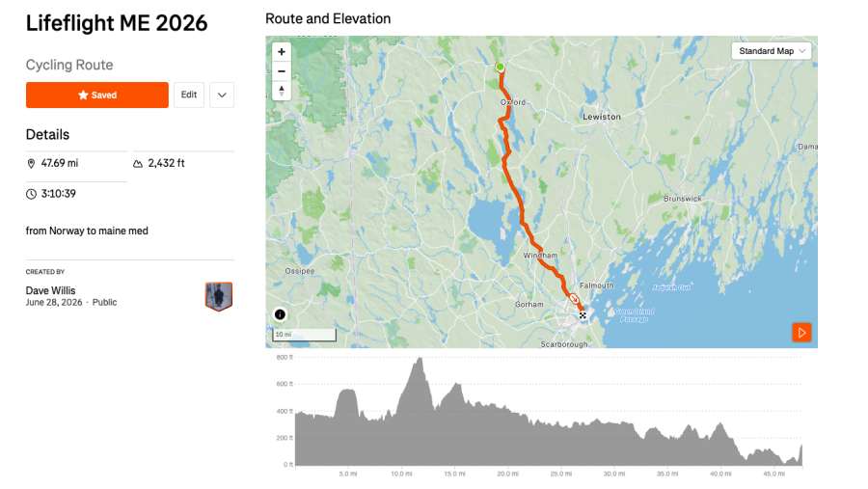The height and width of the screenshot is (489, 868).
Task: Open Dave Willis profile link
Action: pyautogui.click(x=50, y=290)
